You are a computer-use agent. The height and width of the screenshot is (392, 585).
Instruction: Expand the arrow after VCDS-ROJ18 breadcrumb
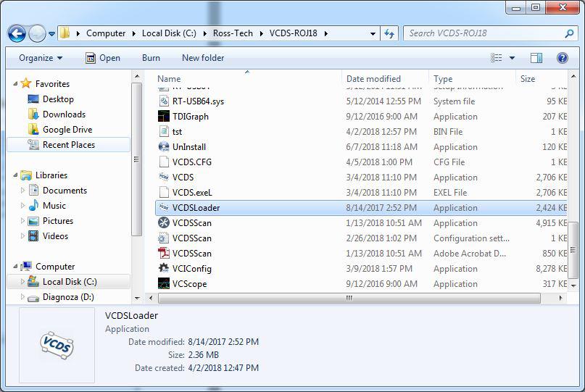click(x=326, y=33)
